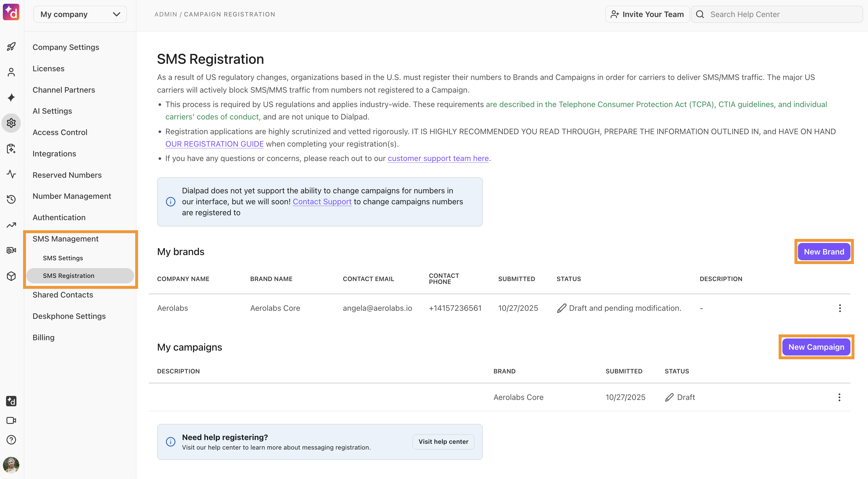Click the pencil icon beside Draft and pending modification
The width and height of the screenshot is (868, 479).
coord(561,308)
